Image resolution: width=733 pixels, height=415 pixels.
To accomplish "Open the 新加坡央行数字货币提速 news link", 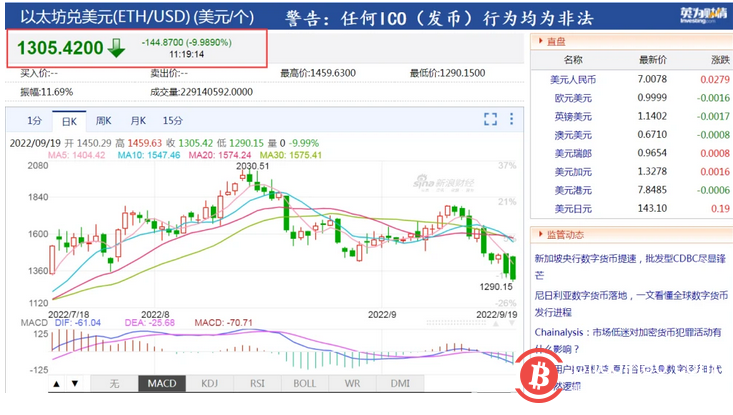I will tap(630, 266).
